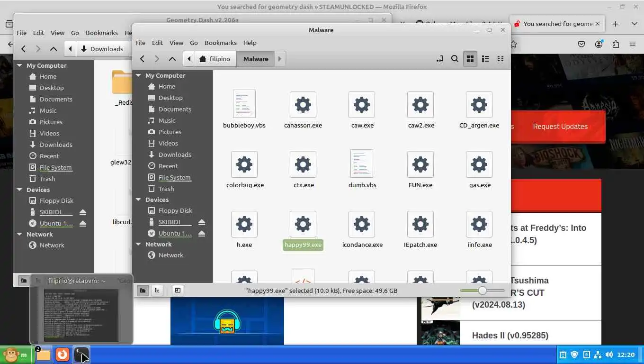This screenshot has height=364, width=644.
Task: Go to filipino home path button
Action: (215, 59)
